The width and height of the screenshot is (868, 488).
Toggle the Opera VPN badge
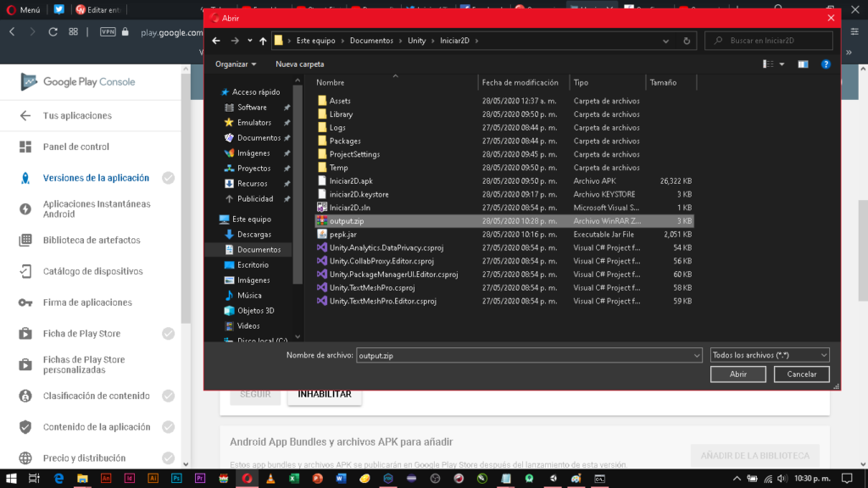click(x=108, y=32)
